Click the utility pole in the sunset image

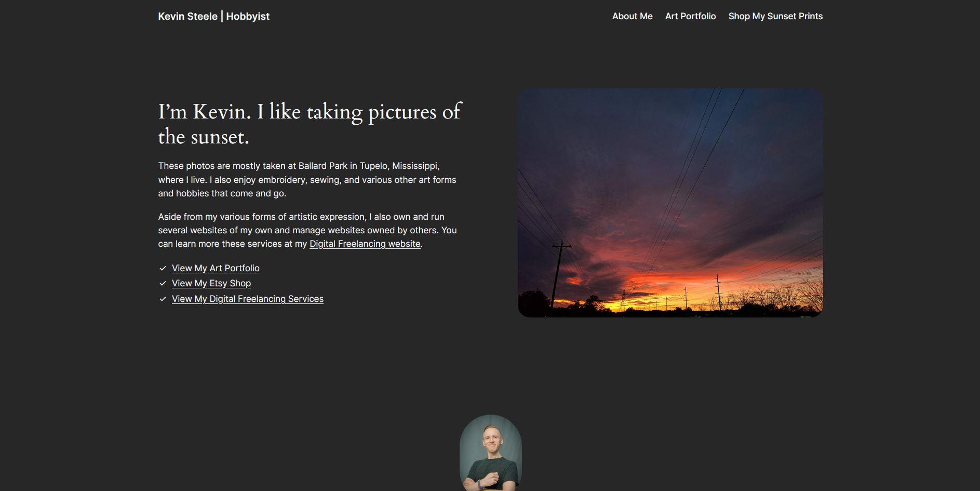point(559,274)
